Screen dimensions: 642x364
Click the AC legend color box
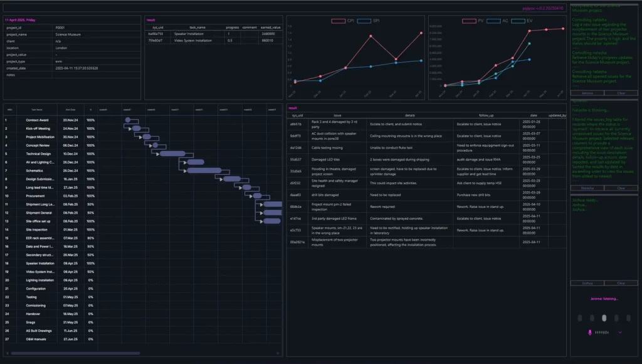click(494, 21)
